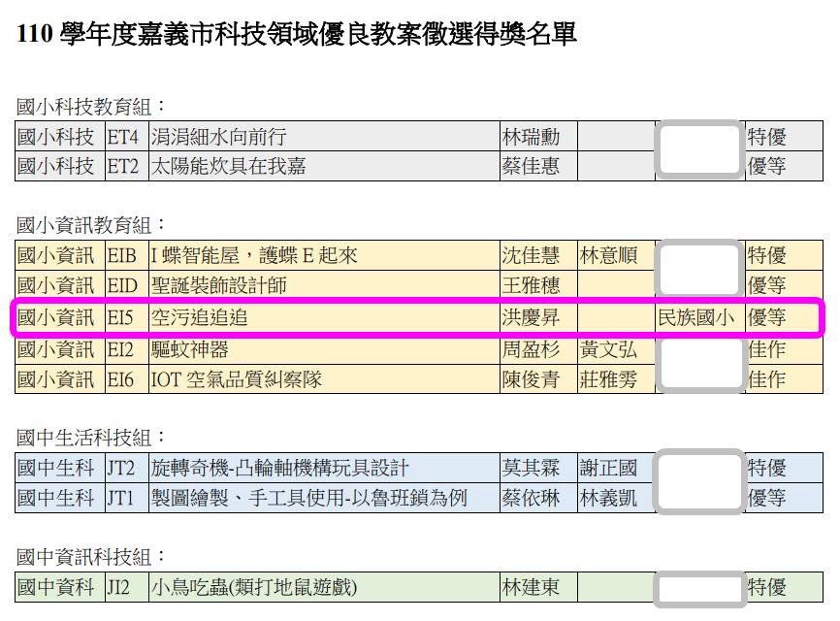Select the 國小科技教育組 section heading
This screenshot has width=840, height=621.
[x=91, y=106]
